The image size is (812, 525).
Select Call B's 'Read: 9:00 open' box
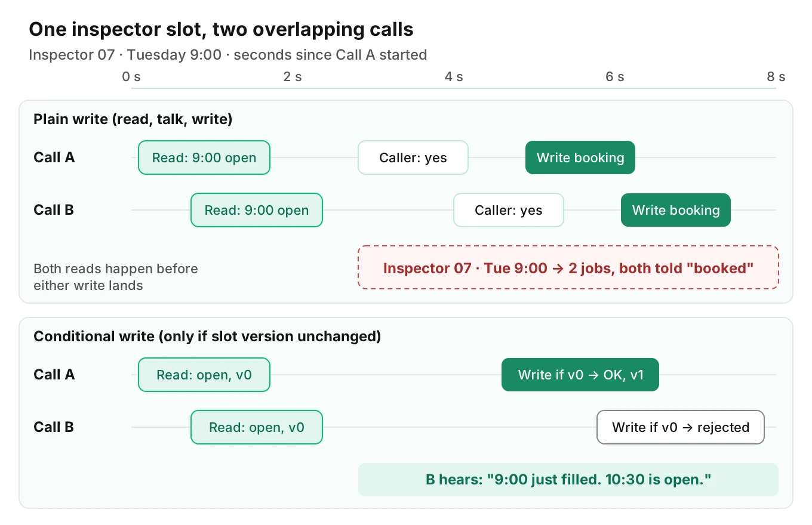point(257,210)
